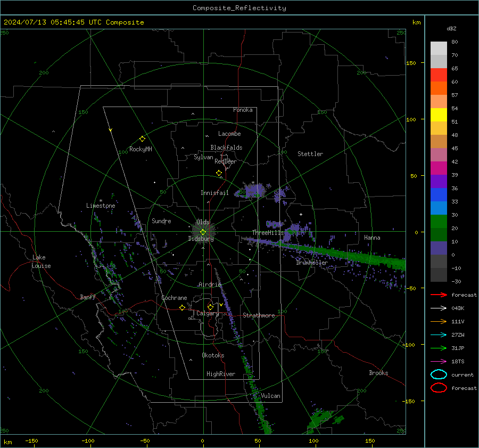Select the magenta 39-42 dBZ swatch

[x=439, y=168]
